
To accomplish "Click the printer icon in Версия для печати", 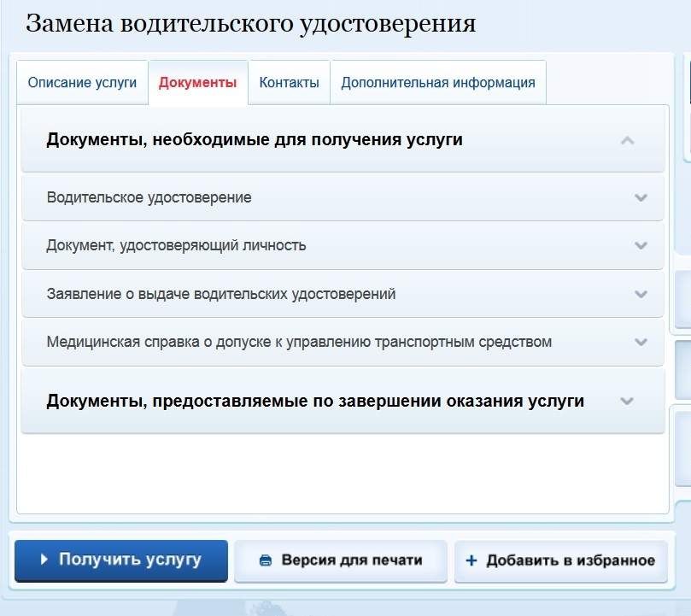I will pos(266,561).
